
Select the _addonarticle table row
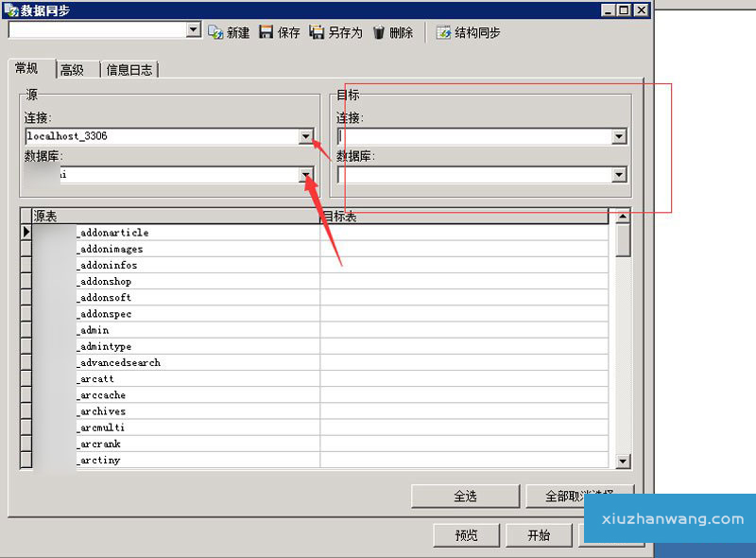[112, 233]
